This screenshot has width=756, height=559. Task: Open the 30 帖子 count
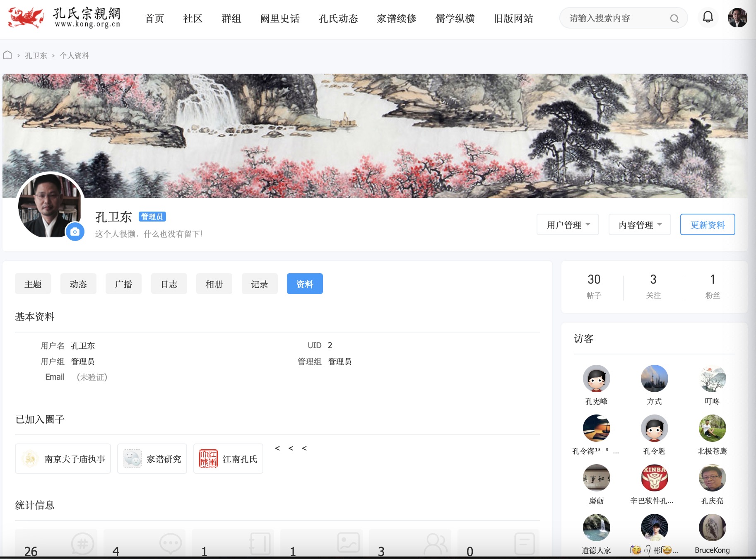coord(594,286)
